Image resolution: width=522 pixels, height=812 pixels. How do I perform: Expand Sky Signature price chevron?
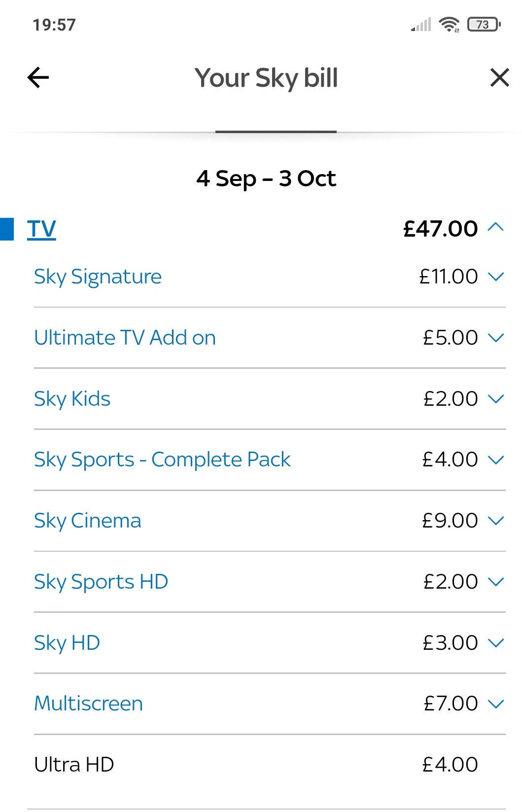pyautogui.click(x=495, y=277)
